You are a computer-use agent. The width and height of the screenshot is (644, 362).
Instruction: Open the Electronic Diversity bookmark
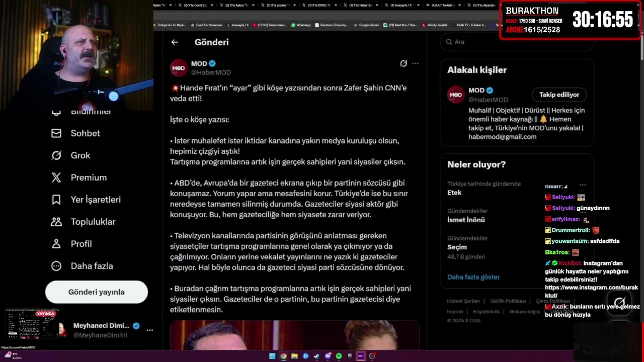pyautogui.click(x=332, y=25)
